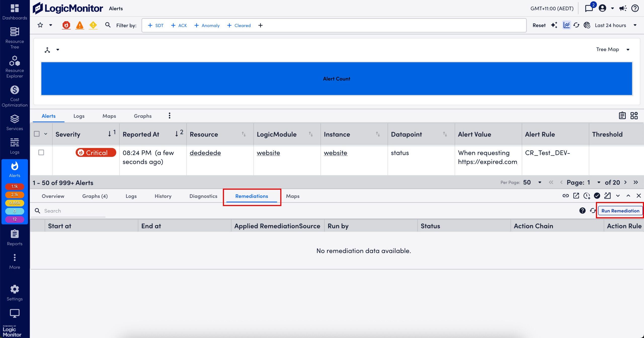
Task: Go to previous alert with up chevron
Action: click(x=628, y=196)
